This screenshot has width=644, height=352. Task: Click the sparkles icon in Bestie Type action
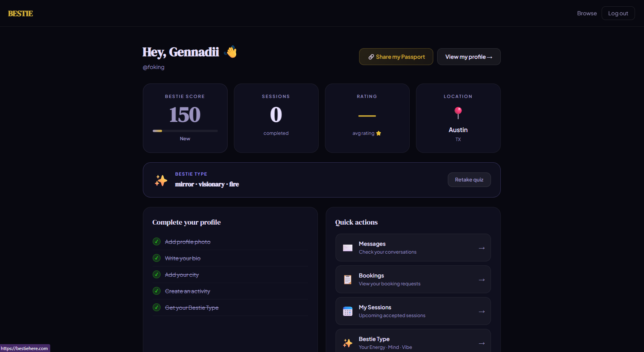coord(348,343)
